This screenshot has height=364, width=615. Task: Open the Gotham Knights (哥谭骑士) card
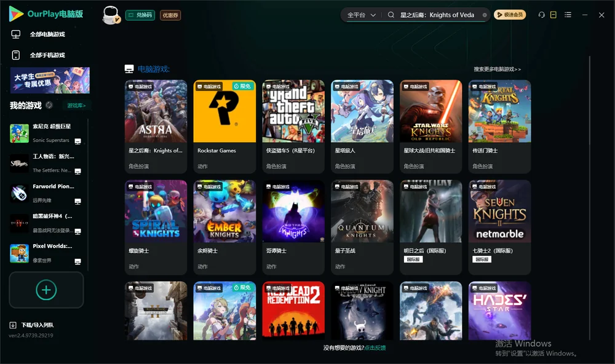coord(293,227)
